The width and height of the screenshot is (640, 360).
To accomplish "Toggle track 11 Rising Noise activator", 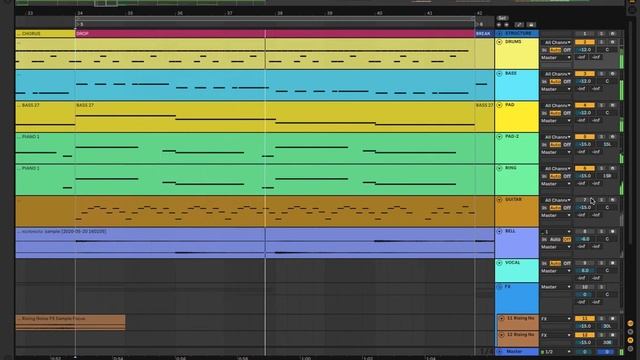I will 584,318.
